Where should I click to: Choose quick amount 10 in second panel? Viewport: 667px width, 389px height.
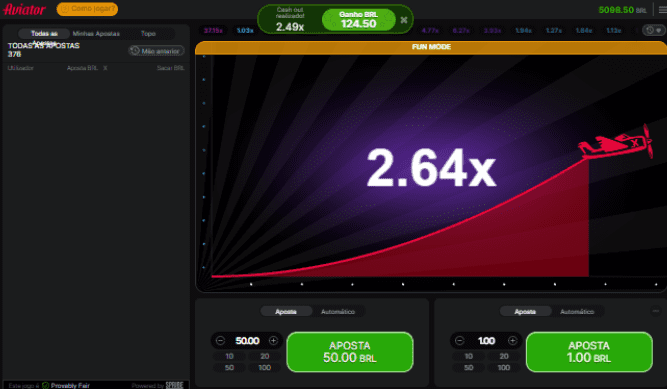pyautogui.click(x=468, y=356)
